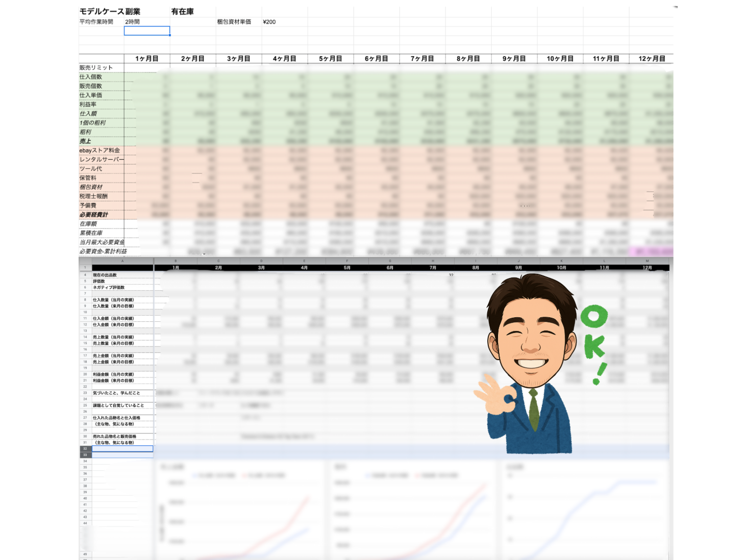Image resolution: width=746 pixels, height=560 pixels.
Task: Select the '5ヶ月目' column header
Action: 331,59
